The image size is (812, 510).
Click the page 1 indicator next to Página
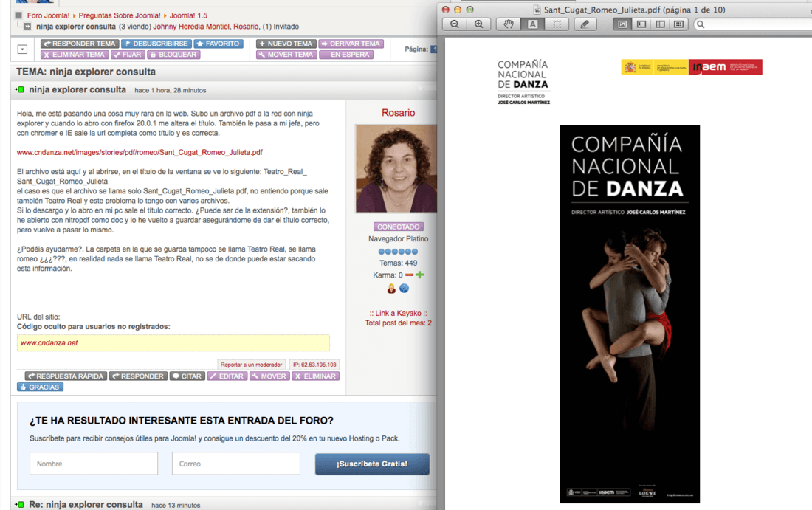click(434, 49)
